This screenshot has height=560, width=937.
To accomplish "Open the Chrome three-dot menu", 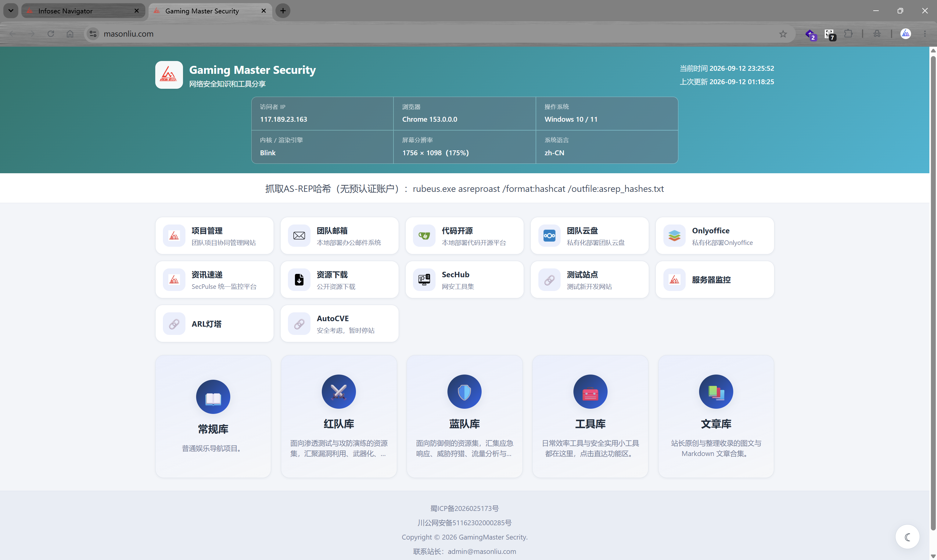I will coord(925,34).
